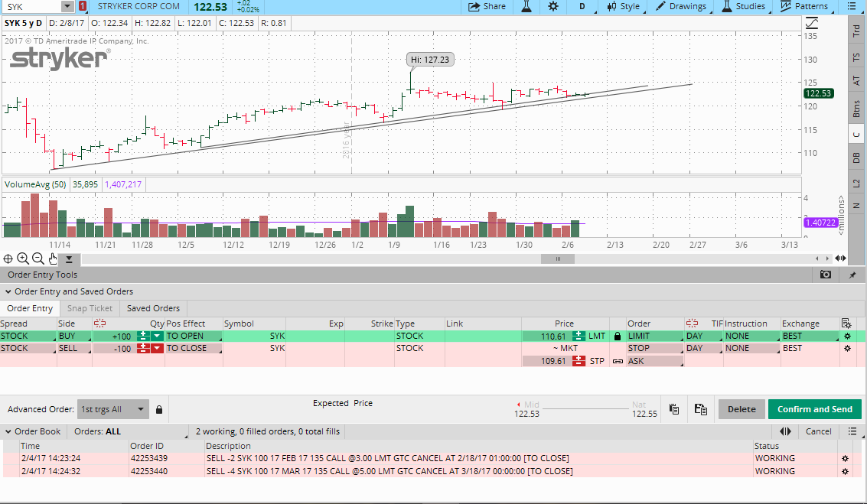867x504 pixels.
Task: Adjust 109.61 stop price with red stepper
Action: [x=579, y=362]
